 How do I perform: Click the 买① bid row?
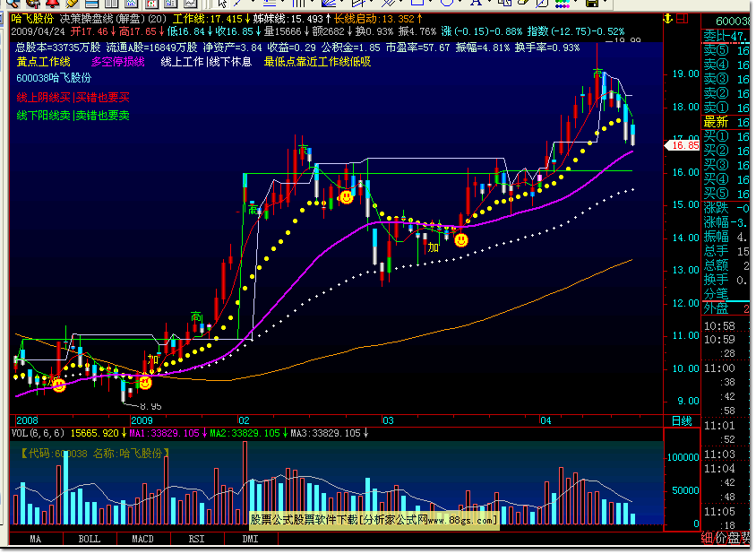[x=726, y=136]
